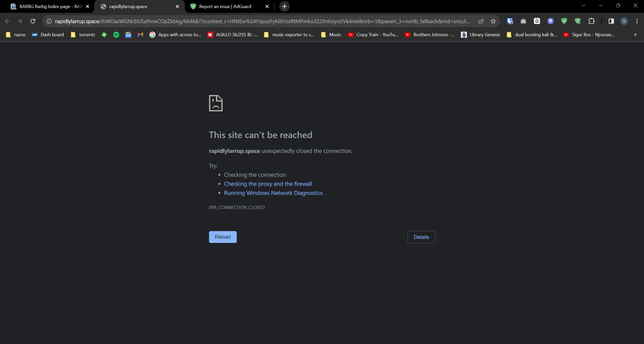Switch to the Report an issue AdGuard tab
The image size is (644, 344).
coord(225,6)
